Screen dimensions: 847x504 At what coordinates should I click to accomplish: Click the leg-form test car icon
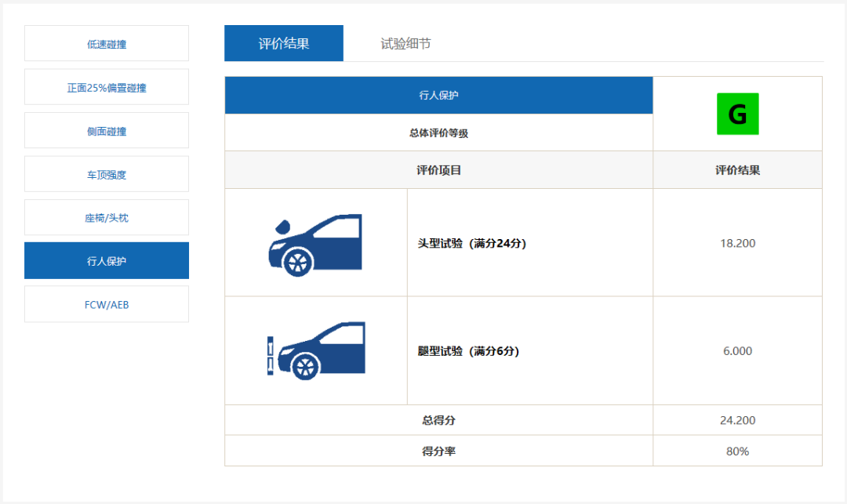click(x=315, y=351)
